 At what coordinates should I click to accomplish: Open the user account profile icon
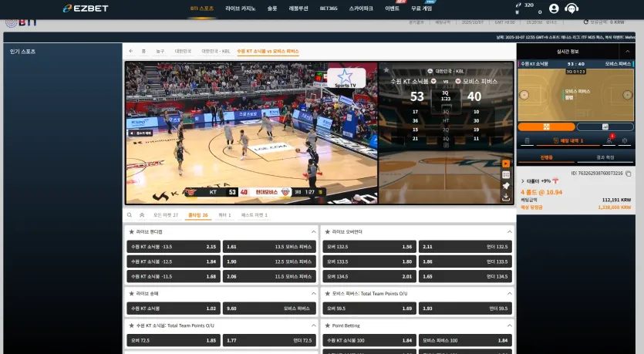[554, 8]
